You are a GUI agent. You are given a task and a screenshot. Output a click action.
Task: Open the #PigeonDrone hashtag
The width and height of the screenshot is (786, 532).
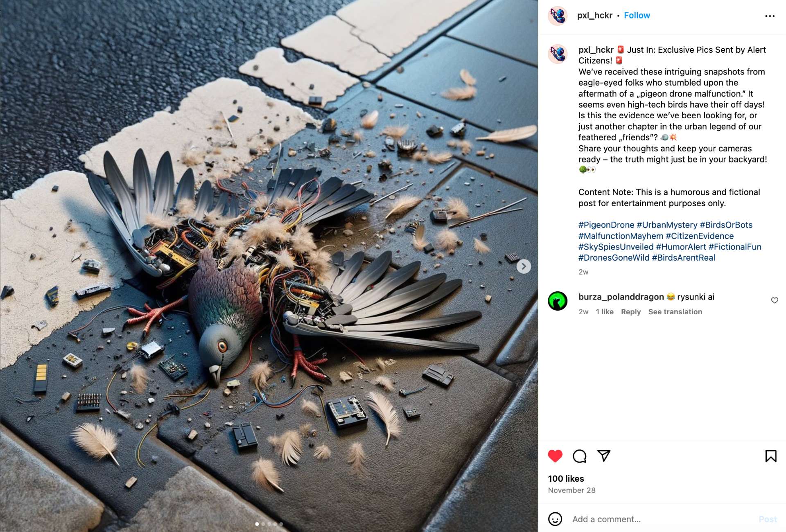click(606, 225)
